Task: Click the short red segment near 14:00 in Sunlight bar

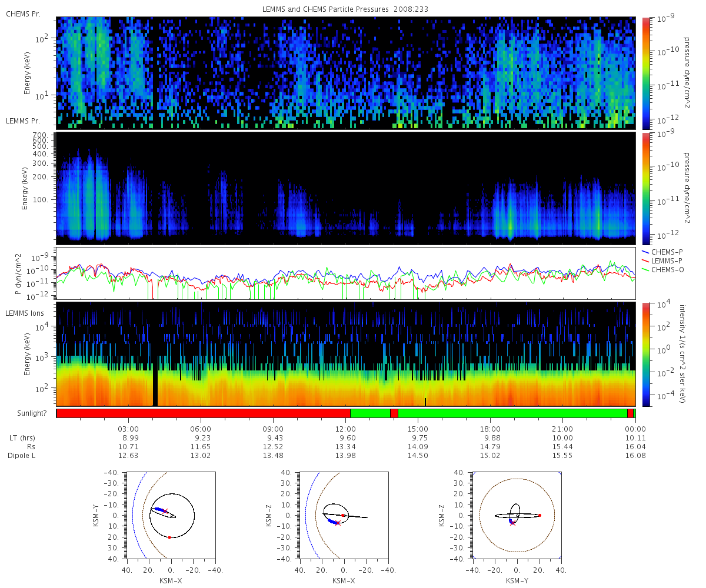Action: tap(394, 413)
